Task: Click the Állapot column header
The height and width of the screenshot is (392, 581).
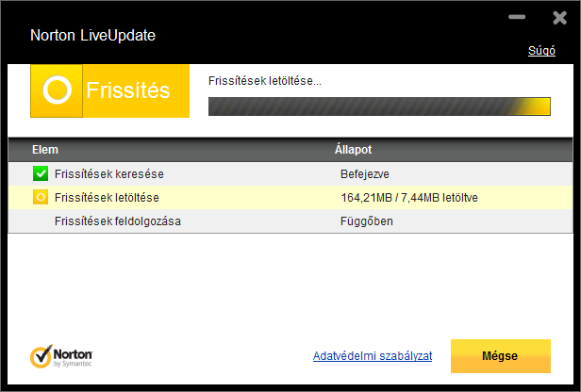Action: pos(353,150)
